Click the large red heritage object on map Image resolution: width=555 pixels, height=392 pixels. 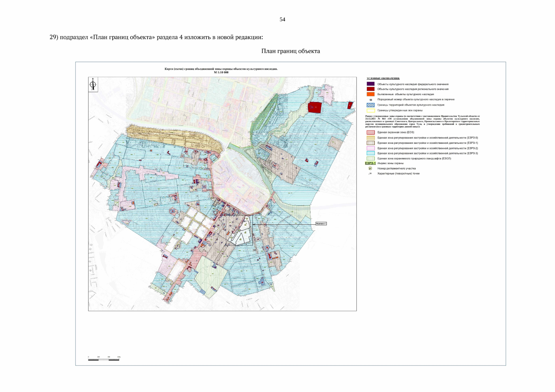tap(315, 107)
